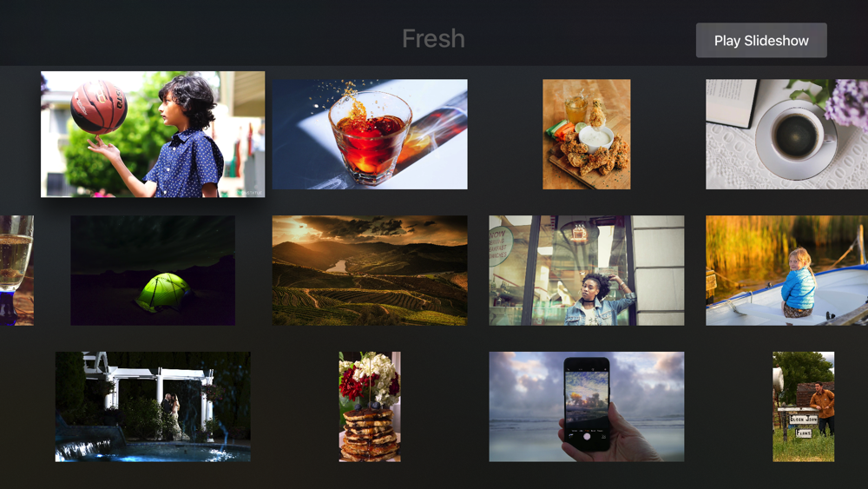
Task: Click the Play Slideshow button
Action: (x=761, y=41)
